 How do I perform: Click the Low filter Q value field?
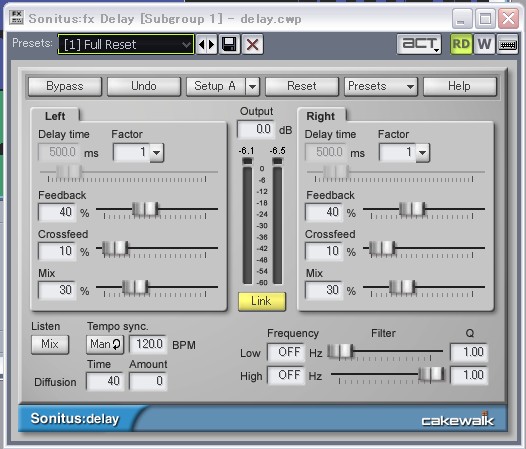point(469,352)
